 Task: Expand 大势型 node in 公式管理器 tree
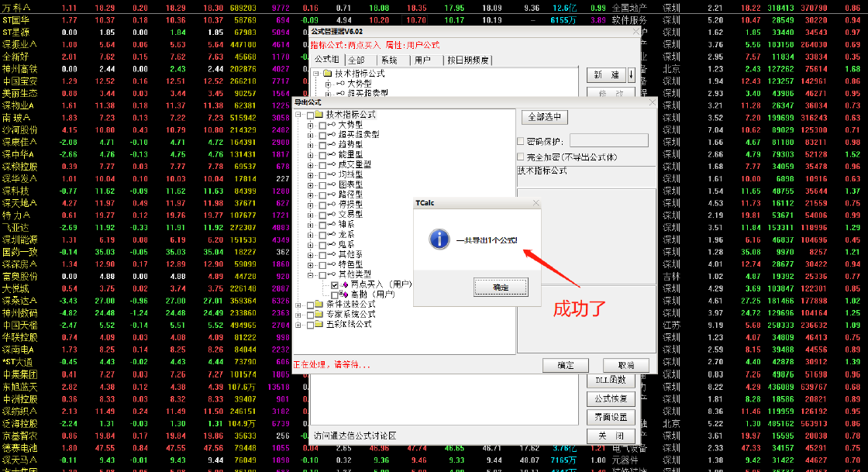click(x=328, y=84)
